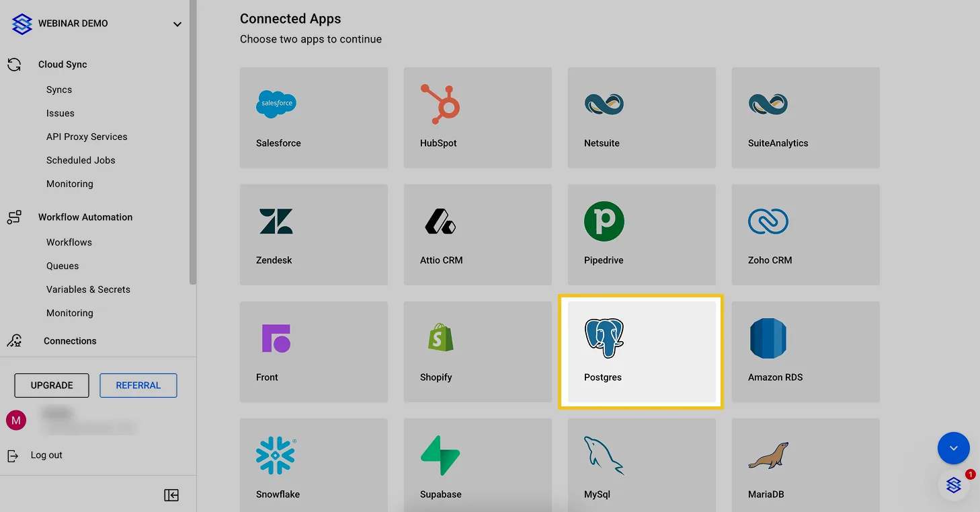Click the Postgres elephant icon
The image size is (980, 512).
(604, 338)
